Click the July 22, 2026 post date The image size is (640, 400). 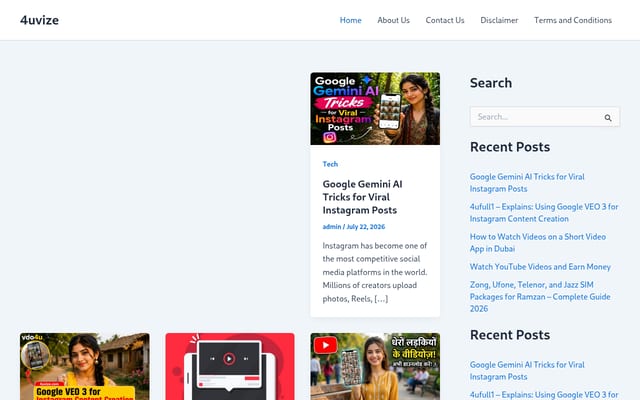(366, 227)
